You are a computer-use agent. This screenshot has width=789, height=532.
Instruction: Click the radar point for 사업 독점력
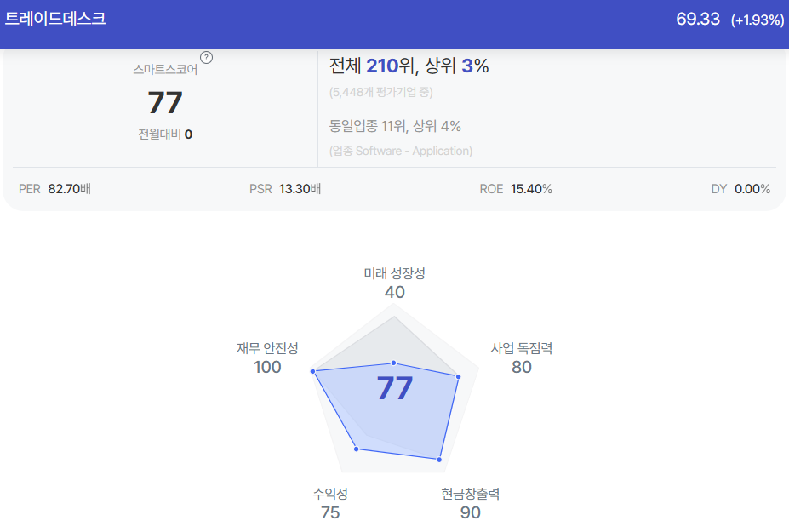pyautogui.click(x=458, y=376)
